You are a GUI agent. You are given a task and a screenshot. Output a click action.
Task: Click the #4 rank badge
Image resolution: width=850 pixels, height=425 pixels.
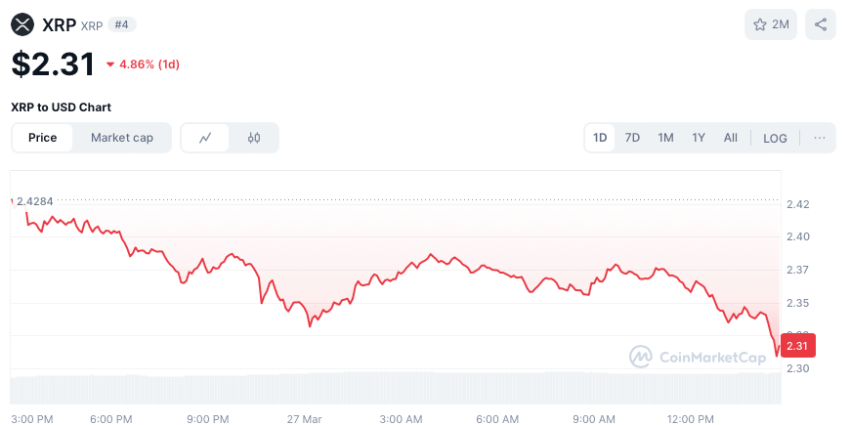coord(125,24)
